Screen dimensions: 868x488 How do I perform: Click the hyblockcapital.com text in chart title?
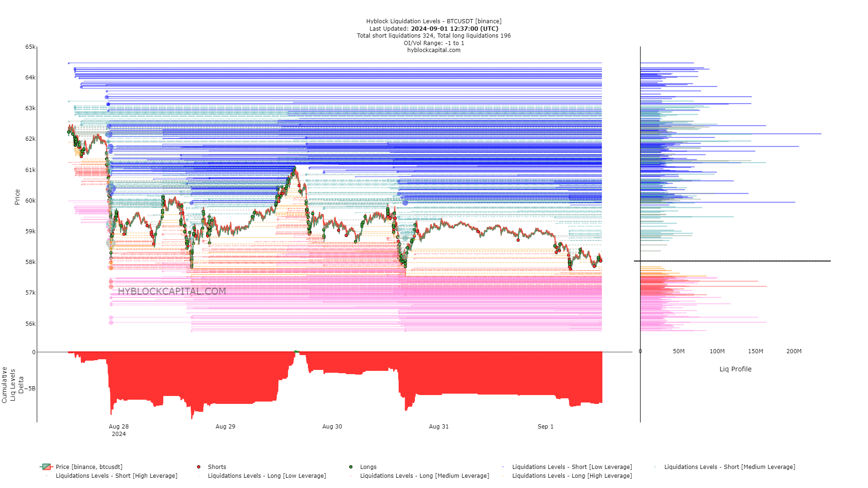[434, 50]
